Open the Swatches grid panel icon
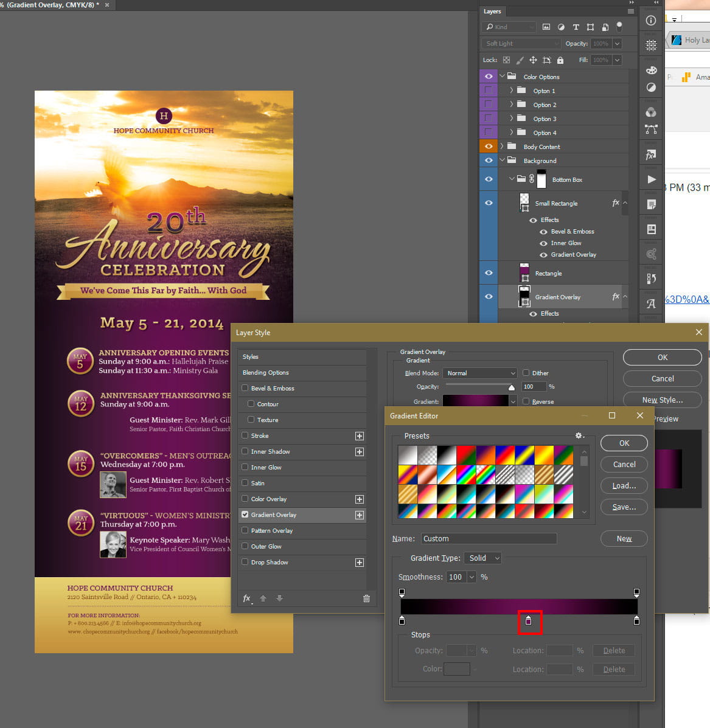Screen dimensions: 710x728 click(x=651, y=45)
